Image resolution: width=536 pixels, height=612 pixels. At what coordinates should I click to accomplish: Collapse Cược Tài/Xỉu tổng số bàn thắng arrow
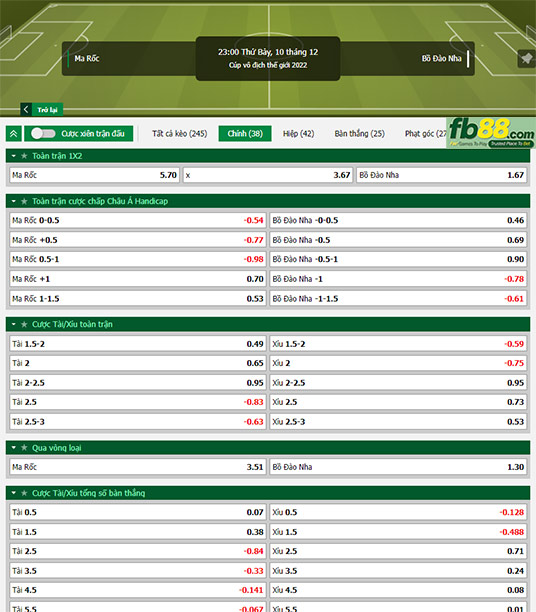pos(14,493)
